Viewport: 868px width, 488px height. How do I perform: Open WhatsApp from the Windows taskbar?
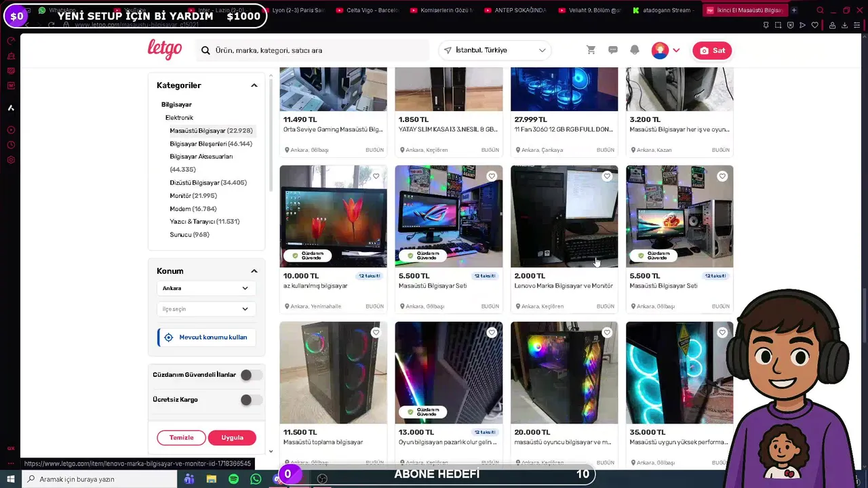click(x=256, y=479)
